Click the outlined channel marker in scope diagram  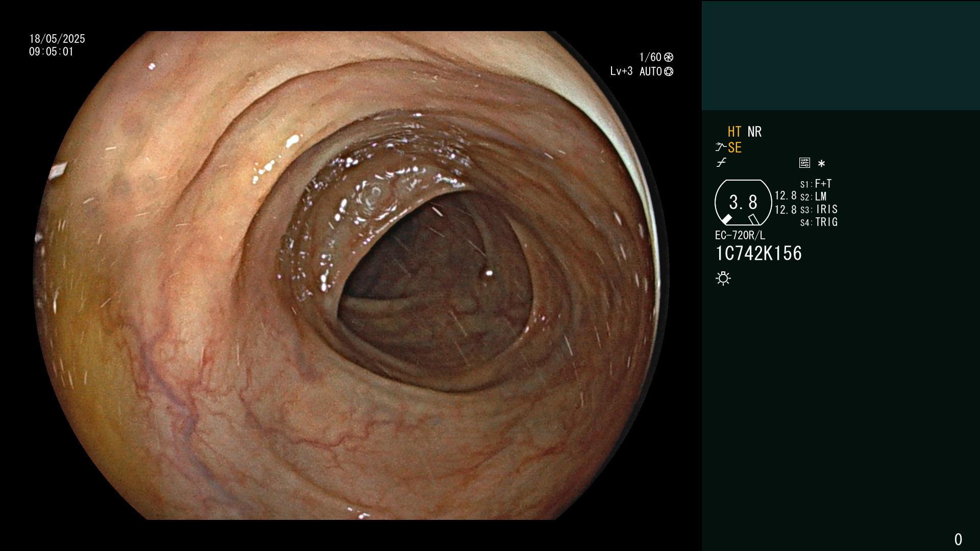(x=754, y=219)
